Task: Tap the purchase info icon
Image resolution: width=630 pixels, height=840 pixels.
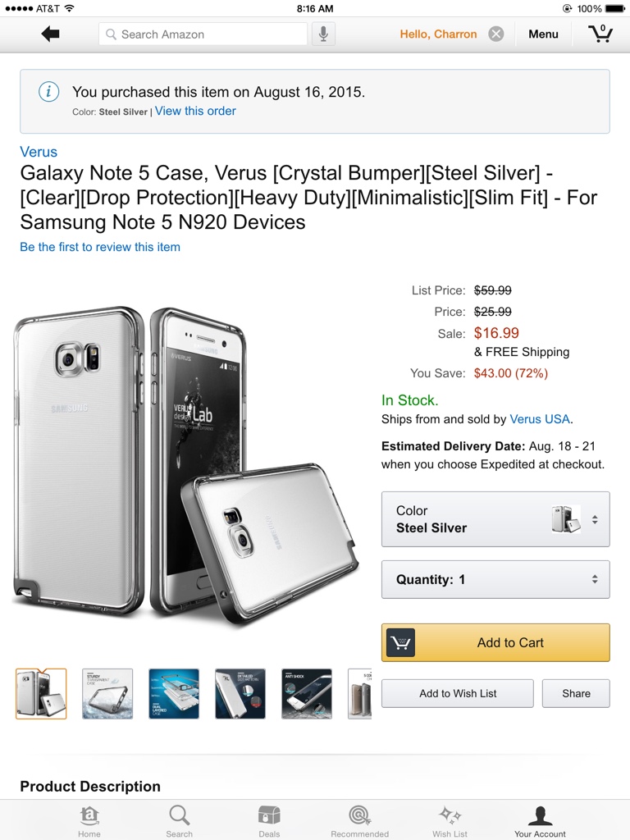Action: [x=49, y=92]
